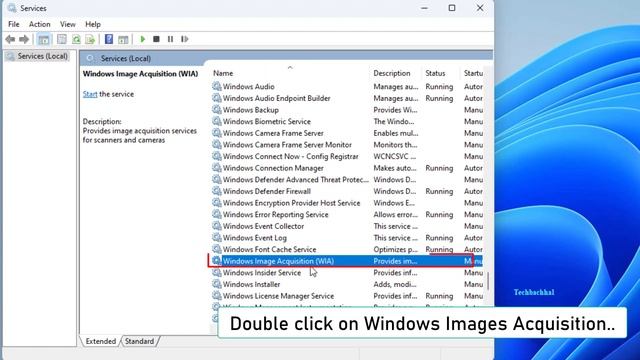Click Running status of Windows Audio
This screenshot has width=640, height=360.
click(439, 87)
